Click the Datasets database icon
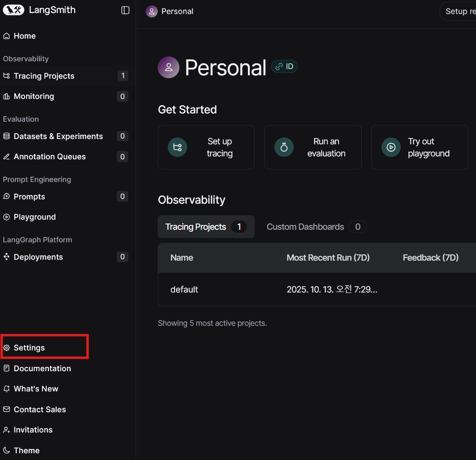Viewport: 476px width, 460px height. click(6, 136)
